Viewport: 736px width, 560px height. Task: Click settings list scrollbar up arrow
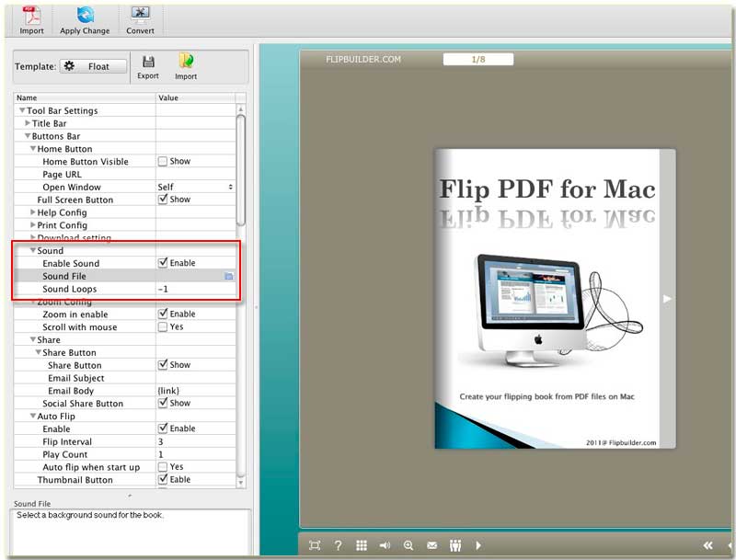pos(240,109)
